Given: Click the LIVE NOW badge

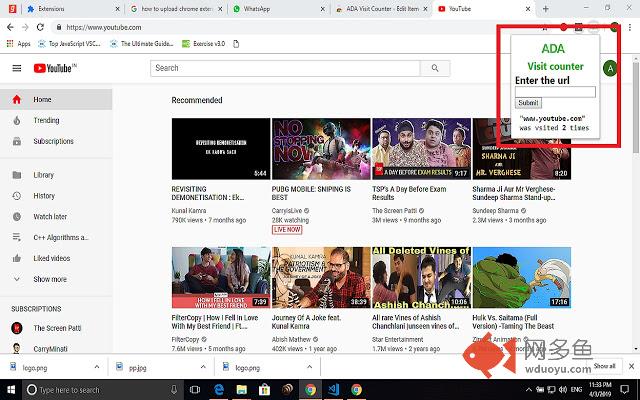Looking at the screenshot, I should click(x=287, y=230).
